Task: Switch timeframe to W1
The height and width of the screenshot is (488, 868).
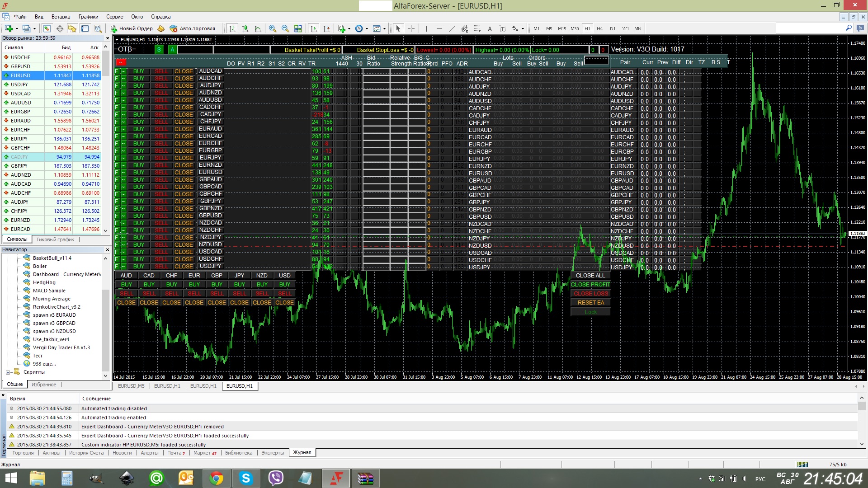Action: 626,28
